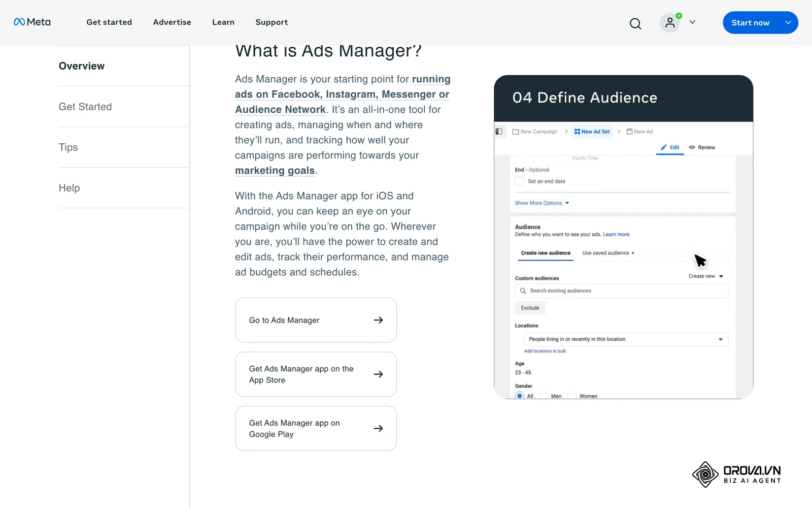Click Get Ads Manager app on App Store

coord(316,374)
